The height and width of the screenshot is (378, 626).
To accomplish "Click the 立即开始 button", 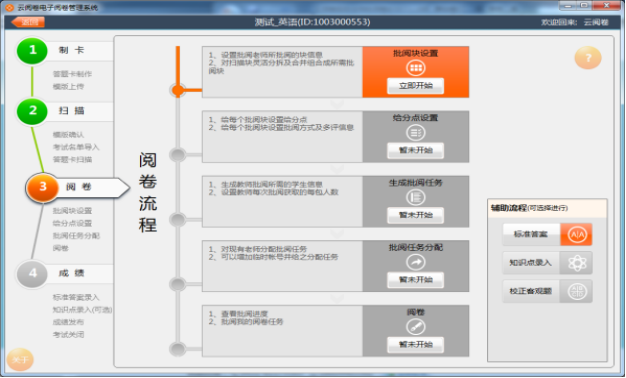I will [x=416, y=86].
